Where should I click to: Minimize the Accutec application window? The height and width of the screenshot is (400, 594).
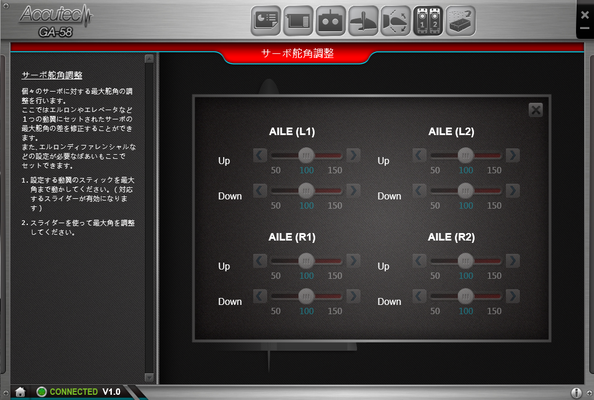[585, 28]
